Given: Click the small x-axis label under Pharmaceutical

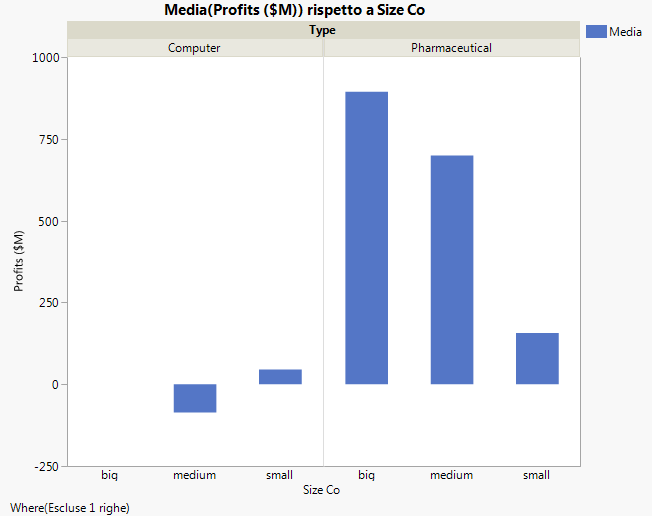Looking at the screenshot, I should (x=537, y=475).
